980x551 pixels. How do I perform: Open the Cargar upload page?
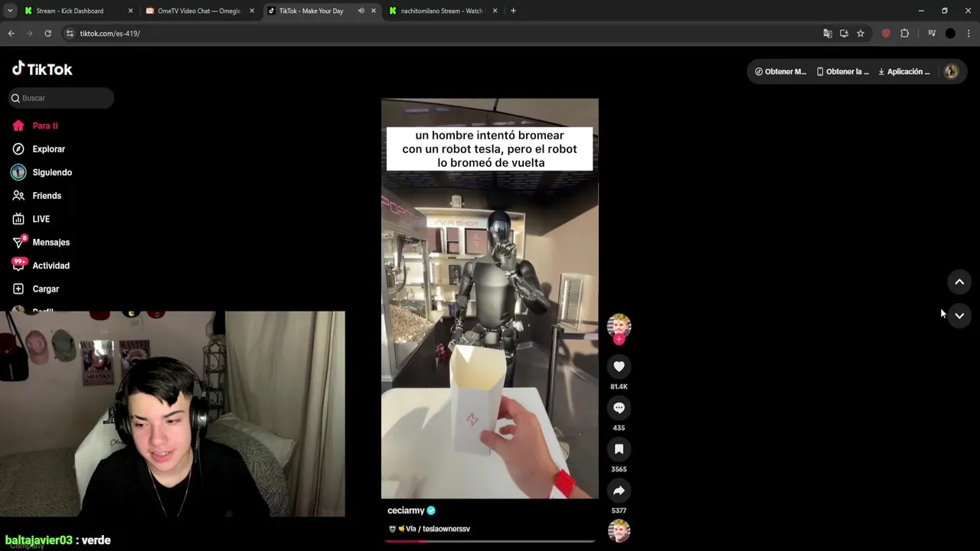click(36, 289)
